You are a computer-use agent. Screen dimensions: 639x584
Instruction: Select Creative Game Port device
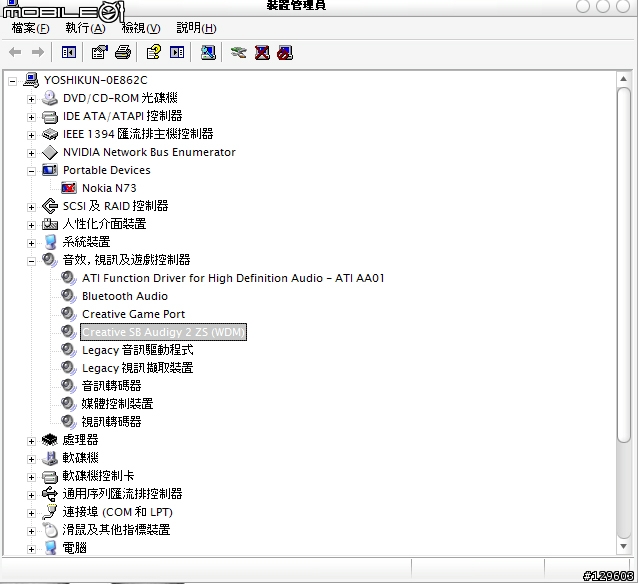(x=133, y=314)
